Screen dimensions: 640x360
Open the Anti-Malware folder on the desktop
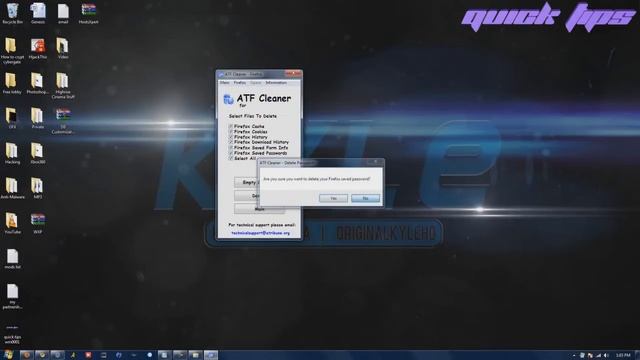point(12,189)
